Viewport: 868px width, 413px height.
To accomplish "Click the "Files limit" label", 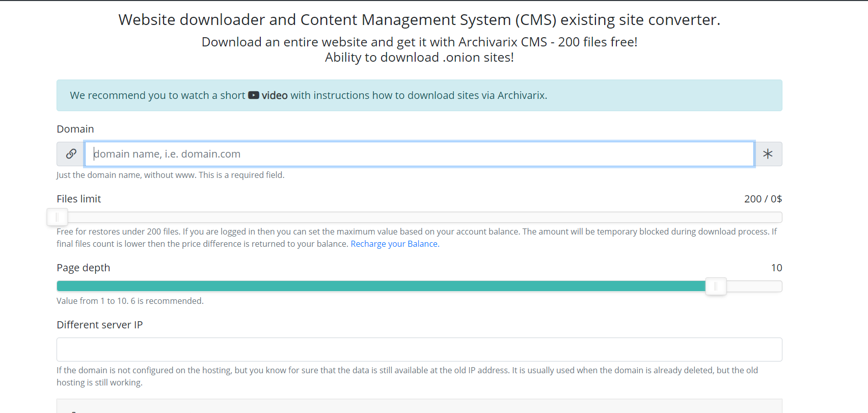I will point(79,199).
